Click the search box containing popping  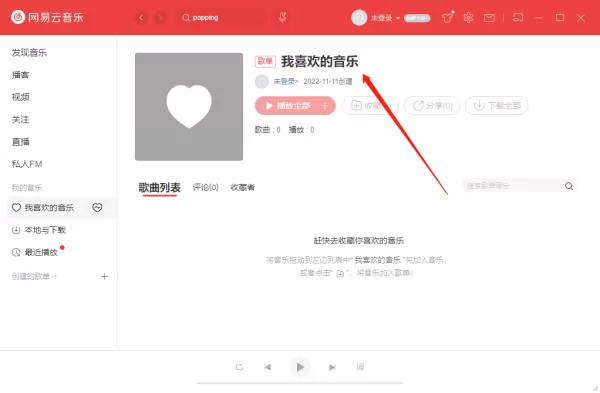click(222, 18)
